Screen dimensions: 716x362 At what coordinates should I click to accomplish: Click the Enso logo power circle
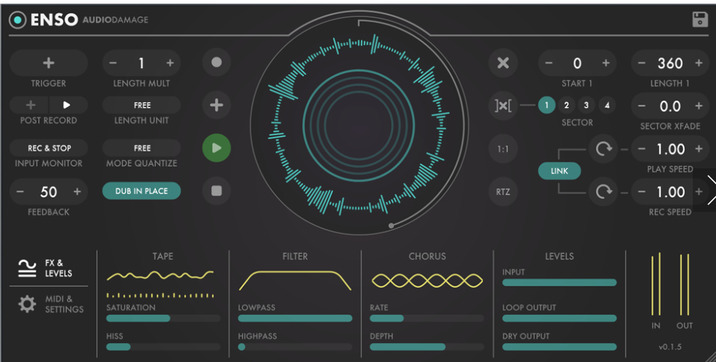tap(17, 20)
